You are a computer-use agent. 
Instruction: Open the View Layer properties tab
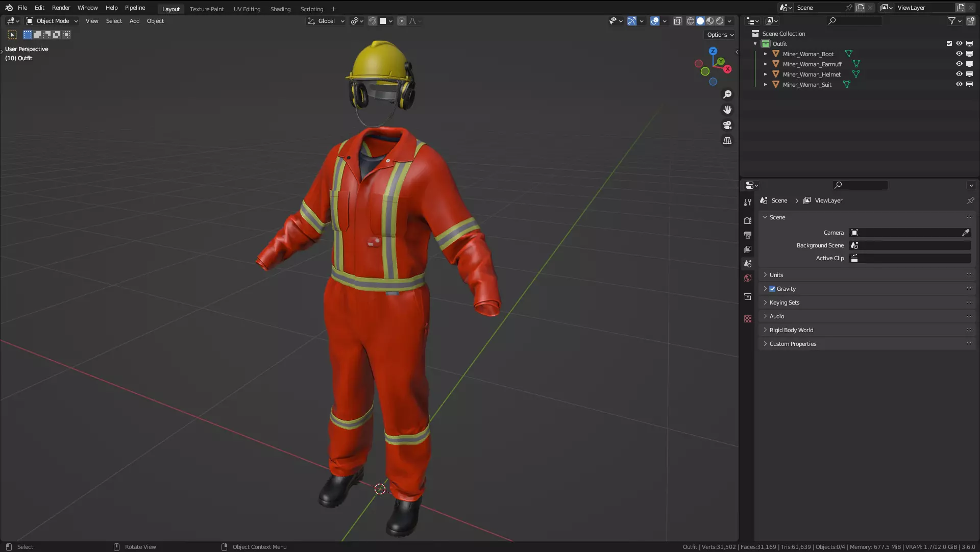[x=748, y=249]
